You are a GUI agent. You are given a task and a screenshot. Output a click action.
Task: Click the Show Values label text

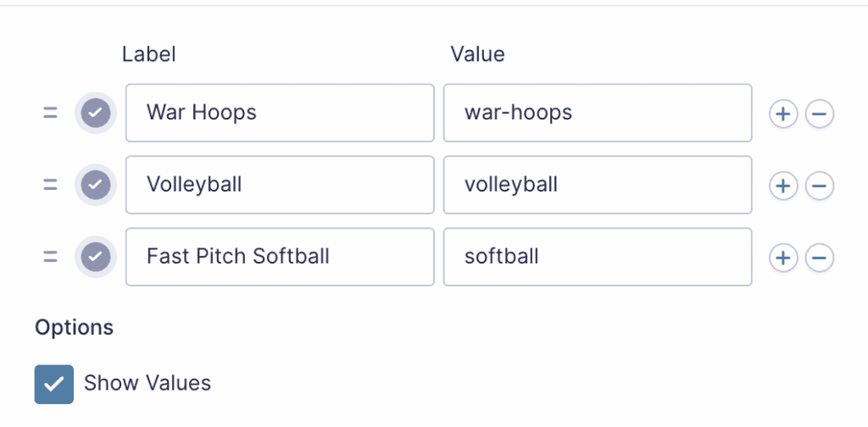coord(147,384)
